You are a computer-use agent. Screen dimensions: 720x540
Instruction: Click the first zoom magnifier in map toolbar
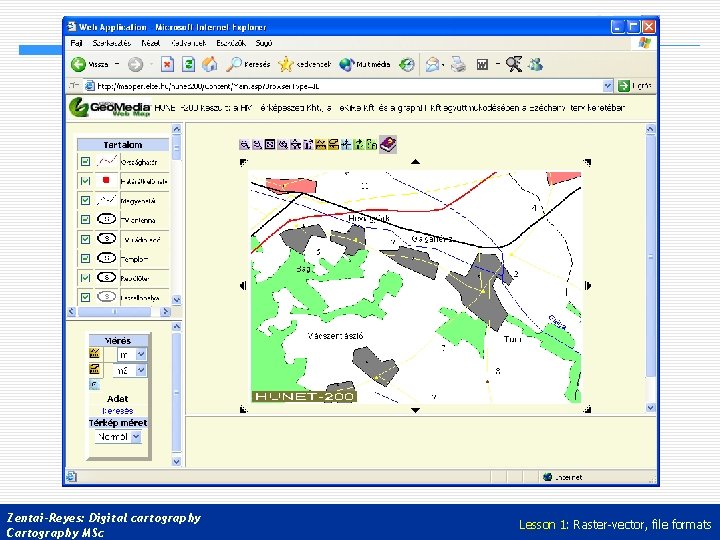coord(245,145)
